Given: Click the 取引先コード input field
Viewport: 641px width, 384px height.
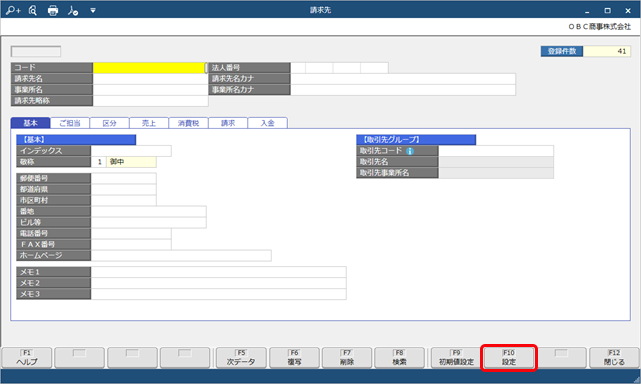Looking at the screenshot, I should pyautogui.click(x=496, y=151).
